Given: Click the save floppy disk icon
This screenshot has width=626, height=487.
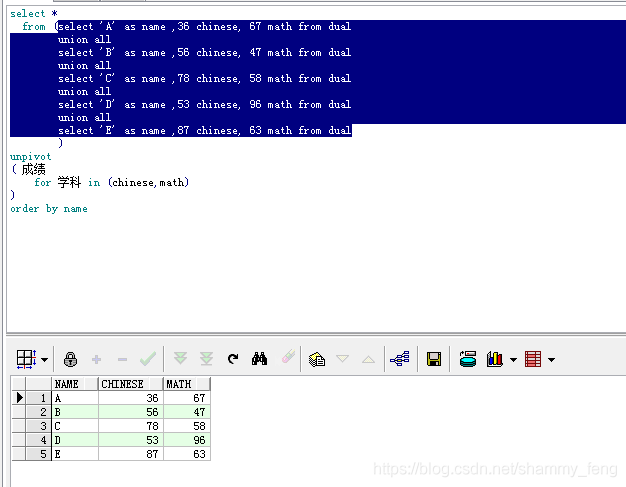Looking at the screenshot, I should point(434,359).
